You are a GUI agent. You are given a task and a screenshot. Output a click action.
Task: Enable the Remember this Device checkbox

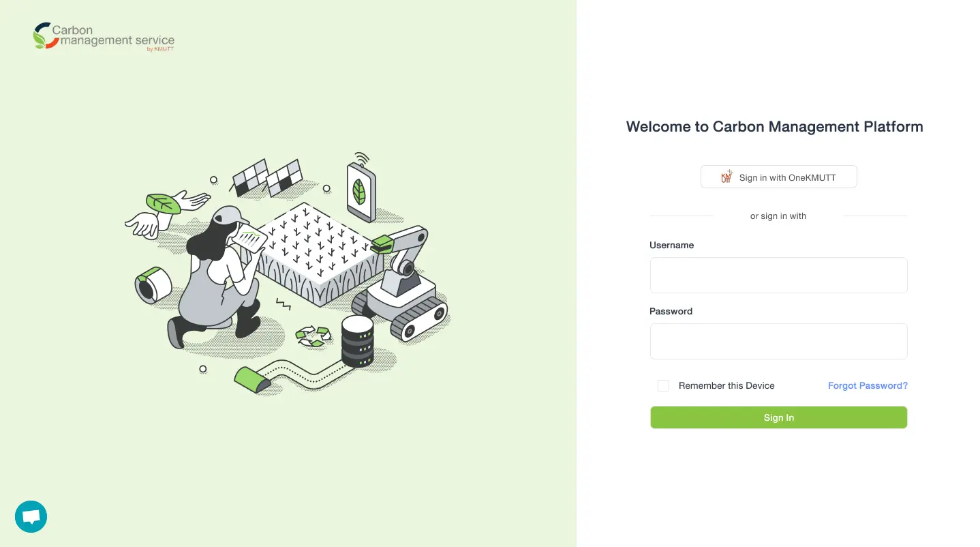(x=663, y=385)
